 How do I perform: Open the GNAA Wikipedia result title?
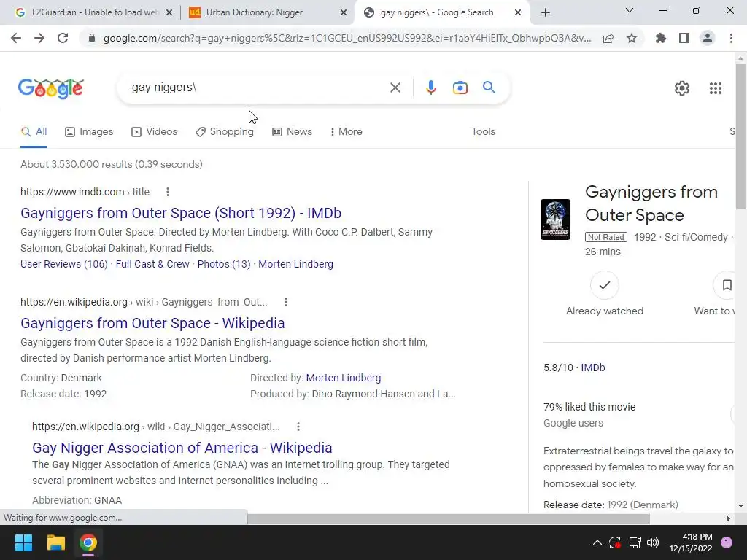click(x=182, y=448)
